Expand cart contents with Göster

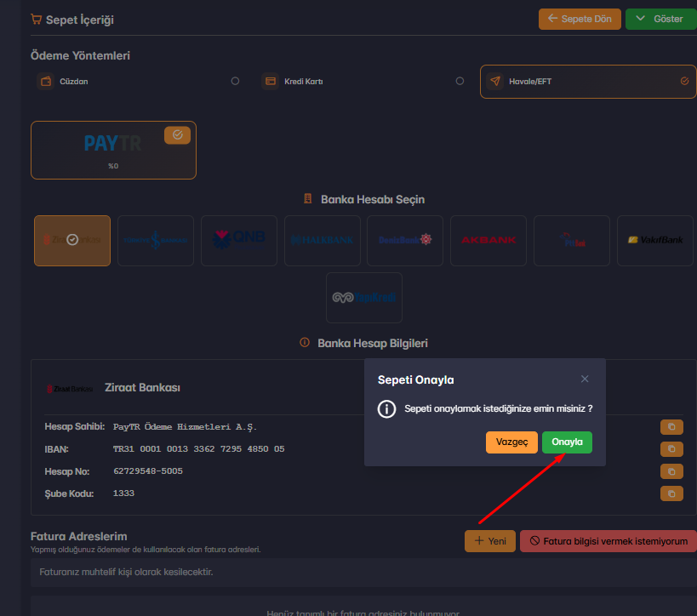click(661, 19)
